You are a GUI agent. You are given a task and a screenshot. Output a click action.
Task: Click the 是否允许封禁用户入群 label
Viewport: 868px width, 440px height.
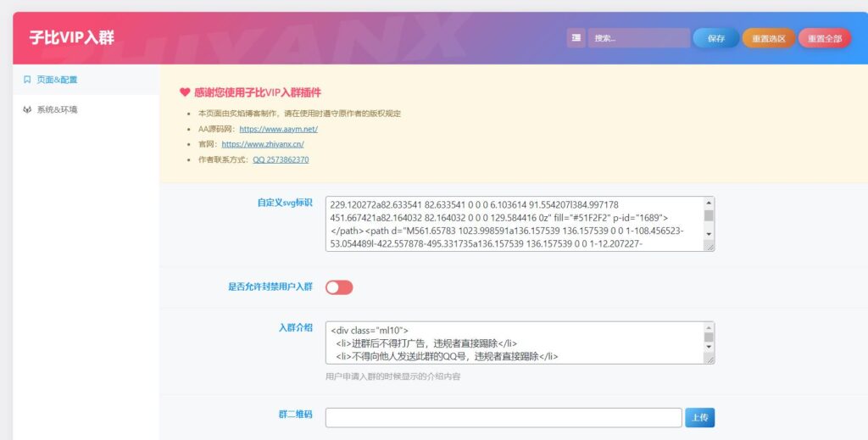tap(270, 287)
